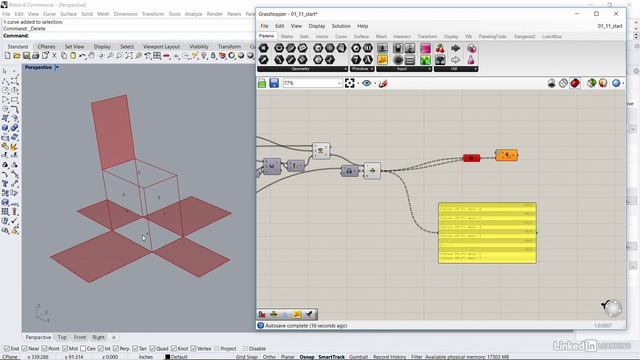
Task: Open the Grasshopper sketch pen tool
Action: (383, 83)
